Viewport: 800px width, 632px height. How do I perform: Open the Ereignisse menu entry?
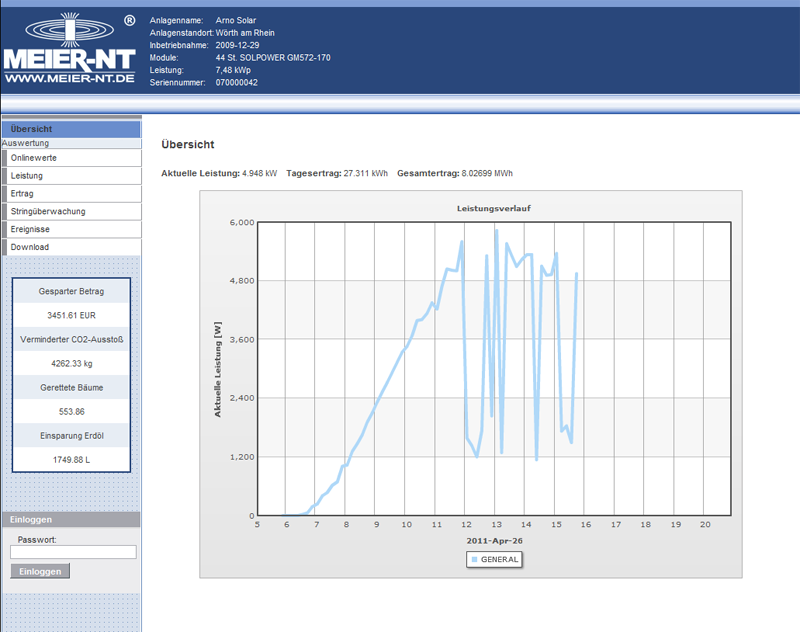tap(72, 229)
